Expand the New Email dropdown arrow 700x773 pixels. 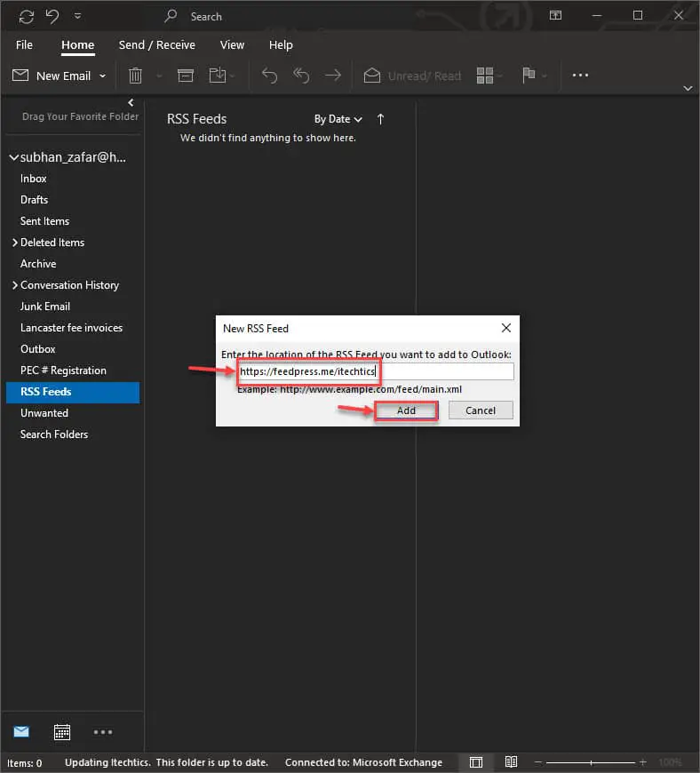point(102,76)
